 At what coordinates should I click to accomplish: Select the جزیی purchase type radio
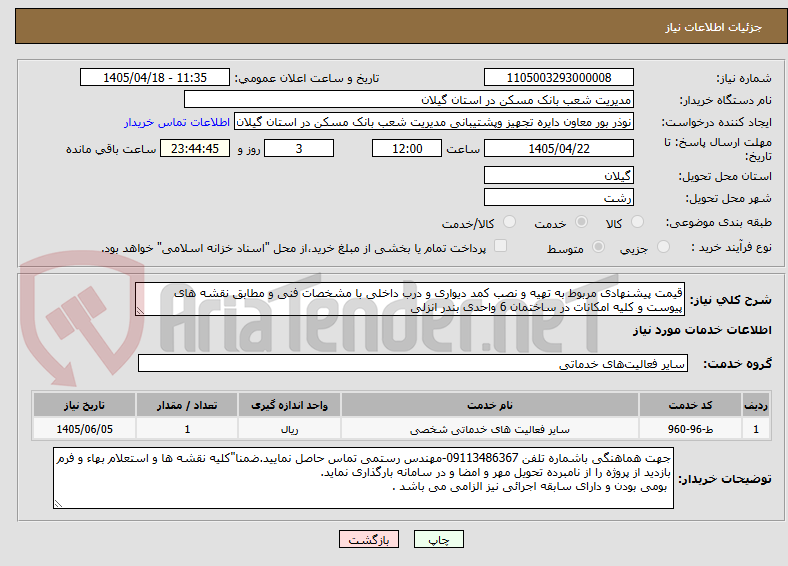tap(663, 246)
